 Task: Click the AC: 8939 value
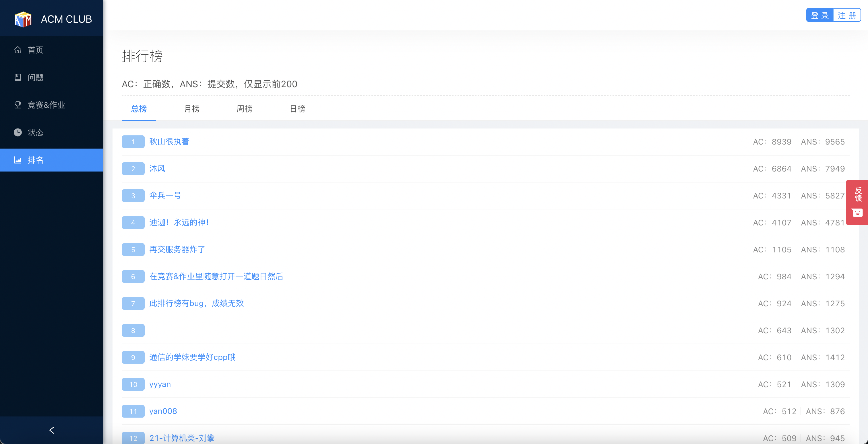coord(772,142)
